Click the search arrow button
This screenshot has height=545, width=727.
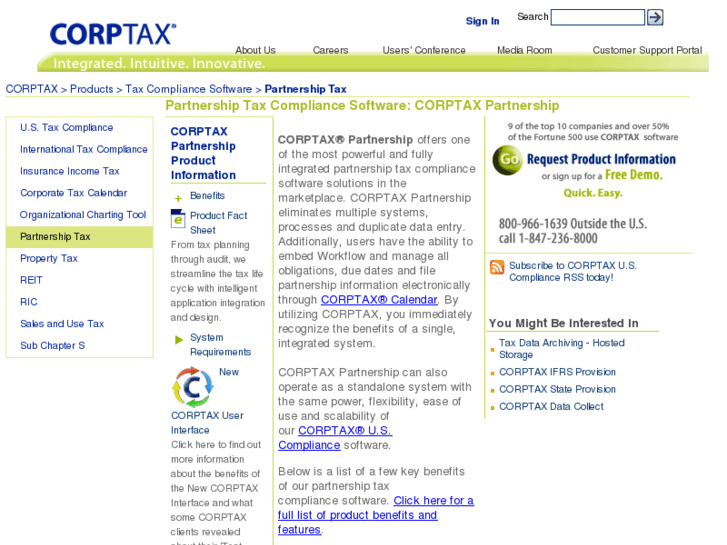655,17
